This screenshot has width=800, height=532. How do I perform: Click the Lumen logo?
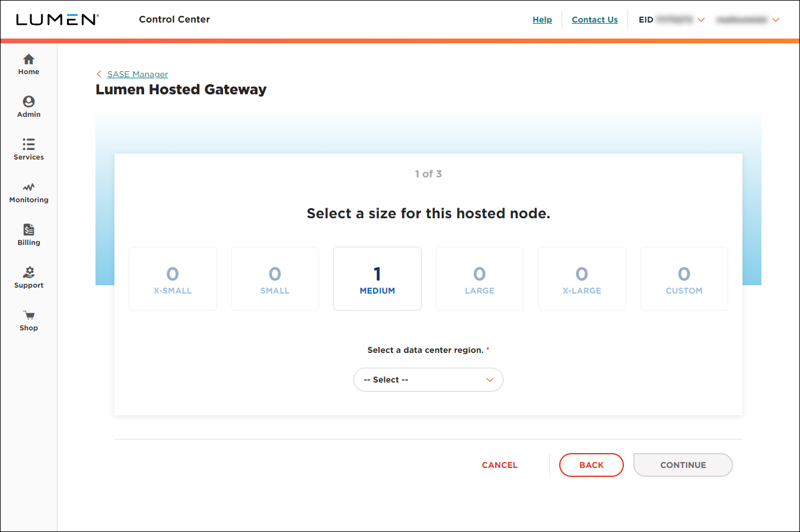click(58, 20)
